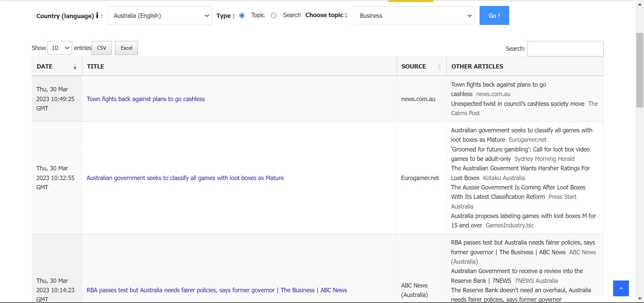This screenshot has width=644, height=303.
Task: Open the Town fights back cashless article
Action: coord(146,99)
